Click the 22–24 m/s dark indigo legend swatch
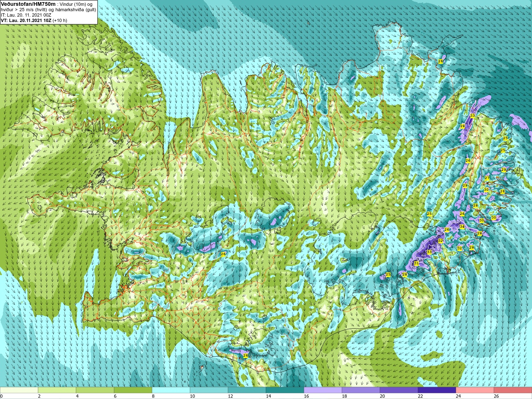The width and height of the screenshot is (532, 399). tap(437, 390)
